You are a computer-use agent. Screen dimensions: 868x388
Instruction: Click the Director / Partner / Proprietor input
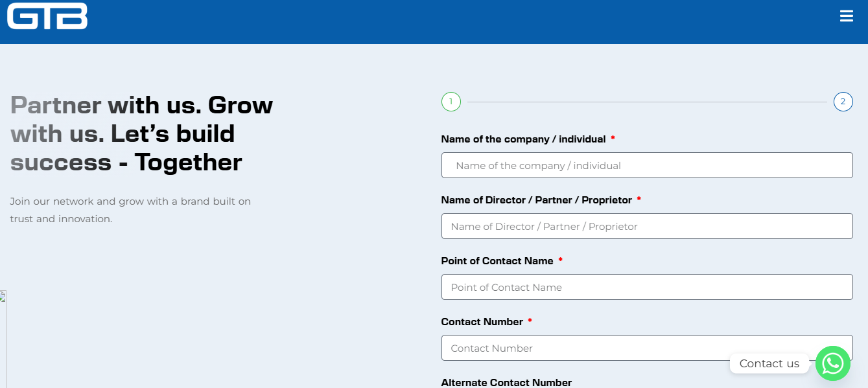646,226
